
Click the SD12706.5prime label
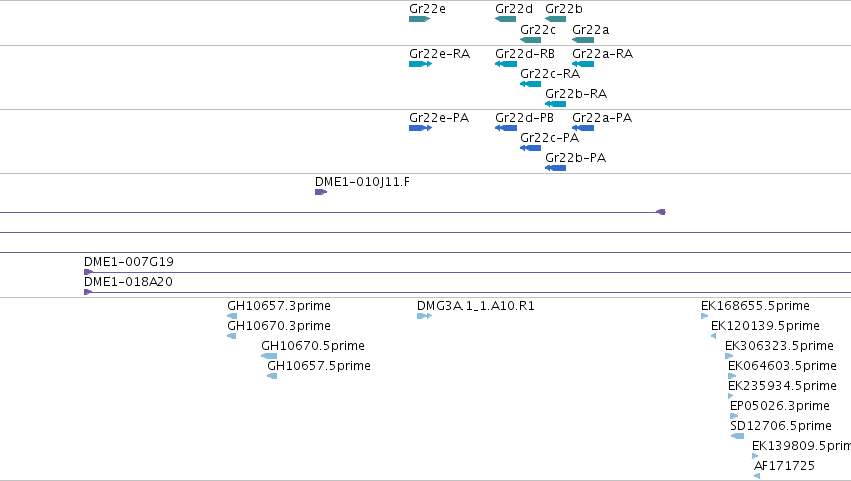point(781,426)
